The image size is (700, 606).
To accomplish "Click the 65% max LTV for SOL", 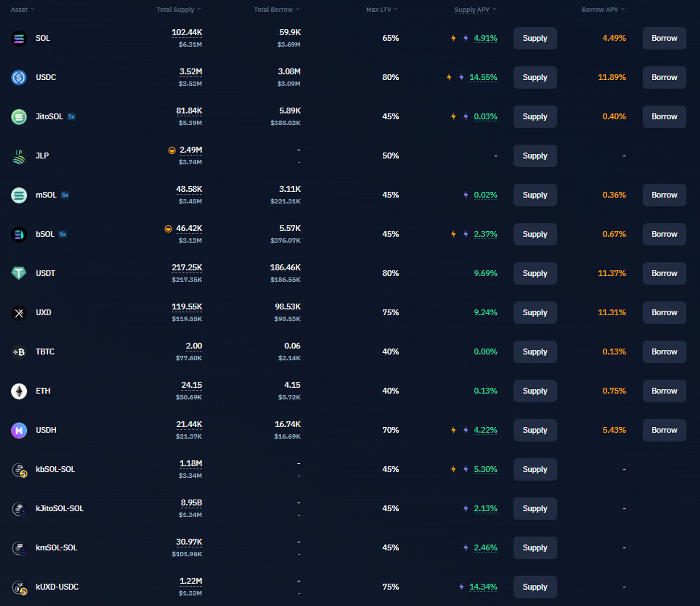I will coord(390,38).
